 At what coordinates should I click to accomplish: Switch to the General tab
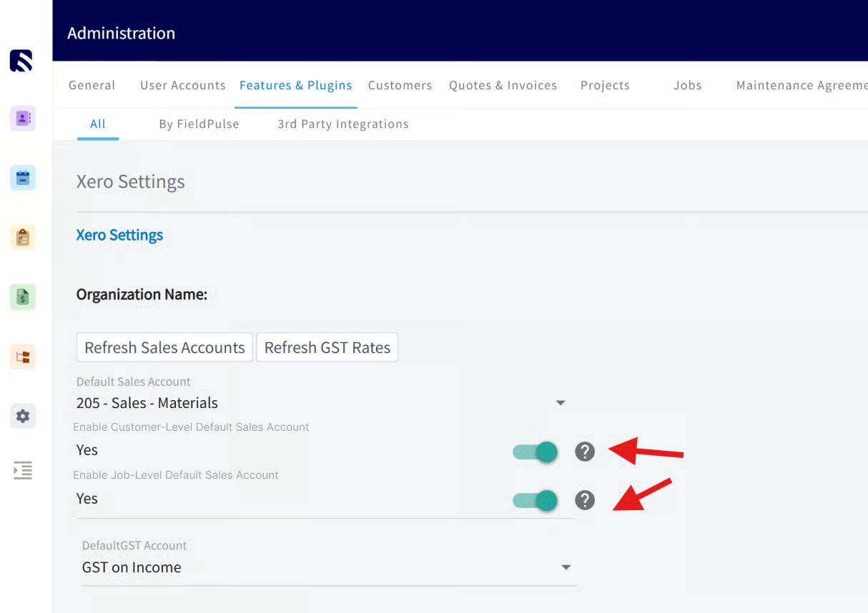coord(92,85)
